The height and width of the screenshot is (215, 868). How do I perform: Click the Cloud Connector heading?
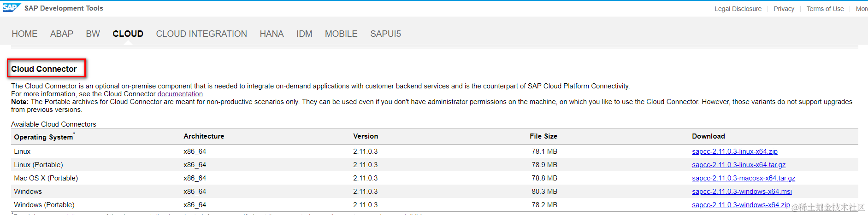click(44, 69)
